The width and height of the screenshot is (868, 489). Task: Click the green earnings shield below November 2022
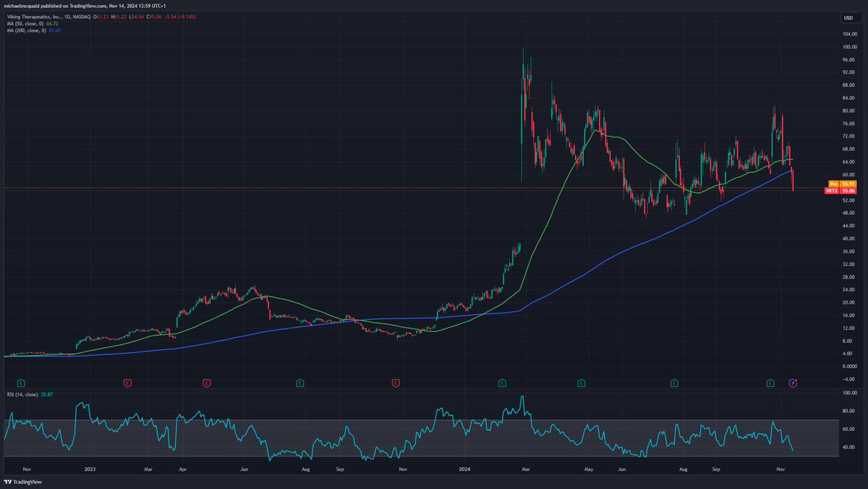(22, 383)
